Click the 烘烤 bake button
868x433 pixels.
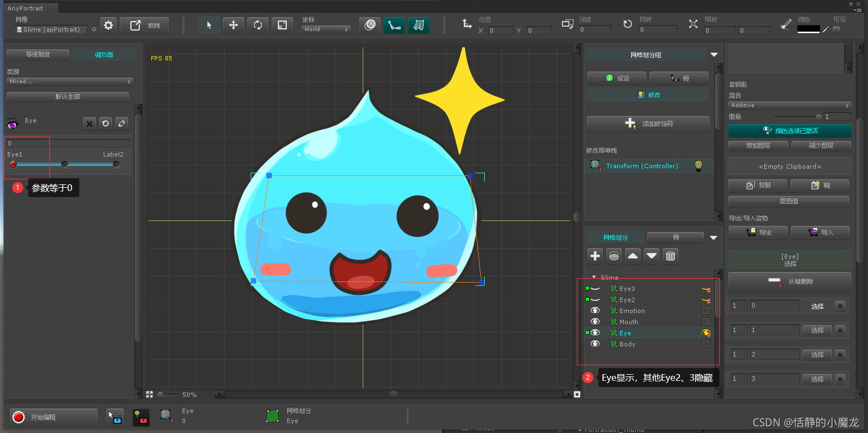(144, 26)
